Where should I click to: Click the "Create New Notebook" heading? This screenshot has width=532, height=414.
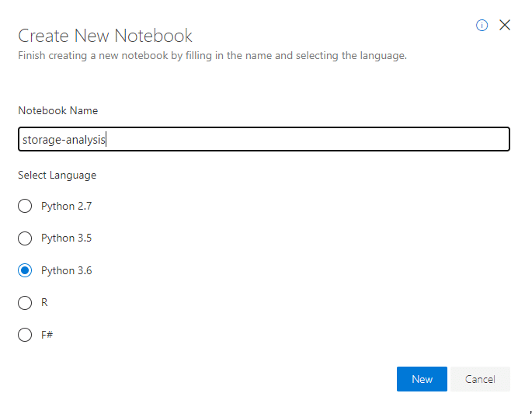coord(105,36)
